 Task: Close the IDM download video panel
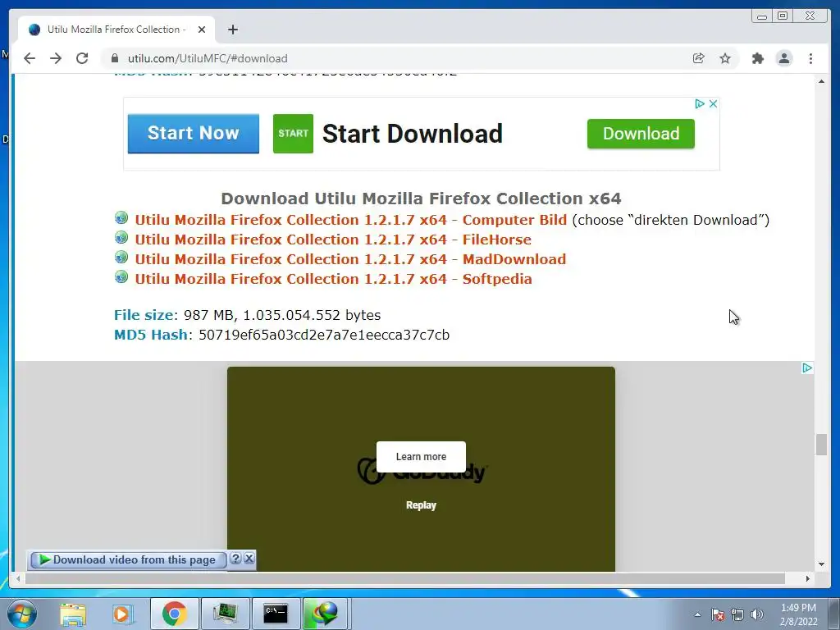[249, 559]
